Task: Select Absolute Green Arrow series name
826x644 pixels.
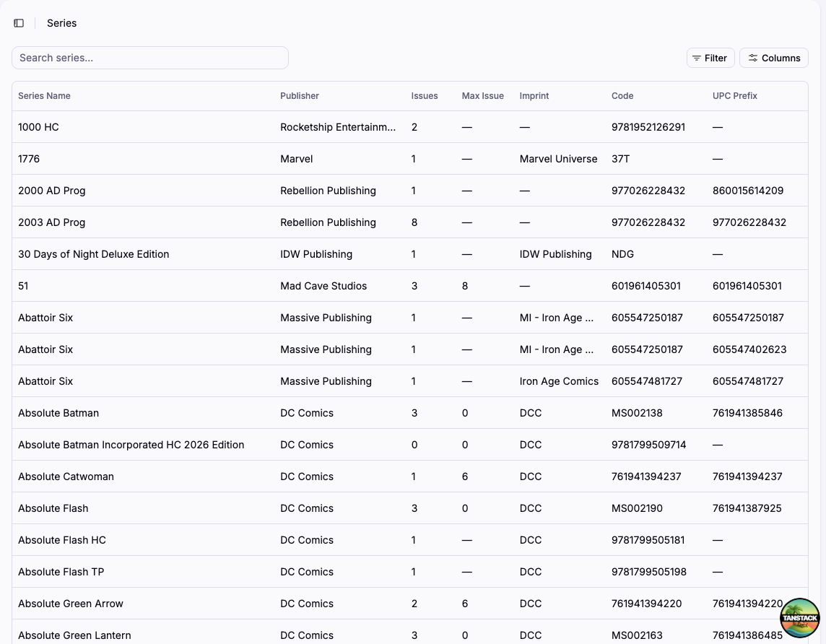Action: pyautogui.click(x=71, y=604)
